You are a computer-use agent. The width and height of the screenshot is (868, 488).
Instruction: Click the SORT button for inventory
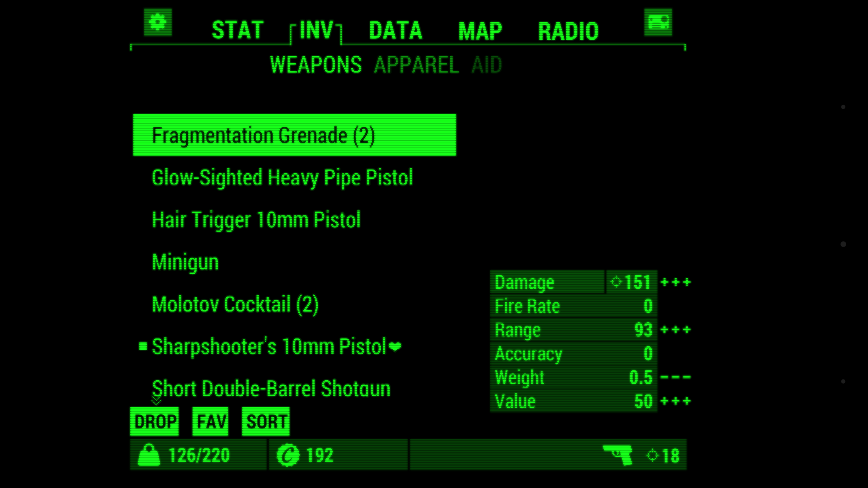pos(267,421)
